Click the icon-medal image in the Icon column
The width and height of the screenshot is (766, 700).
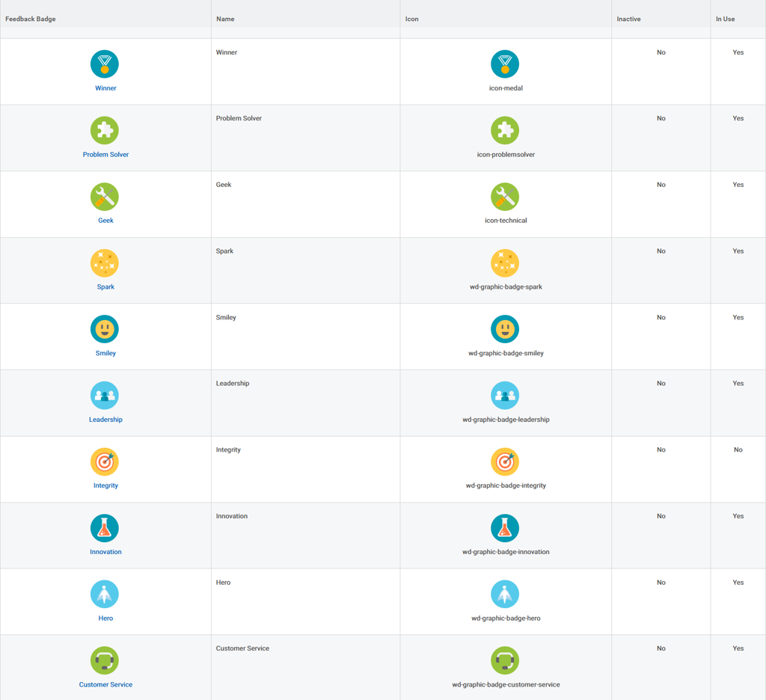[x=505, y=64]
